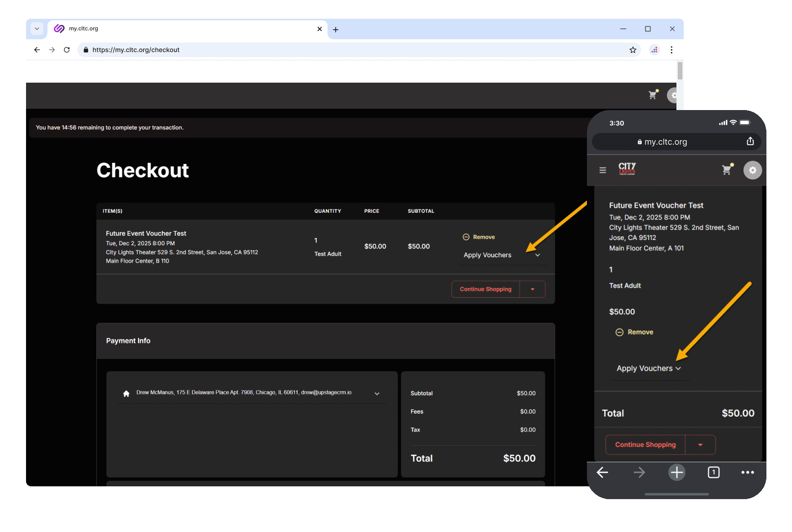Bookmark page with the star icon

633,50
